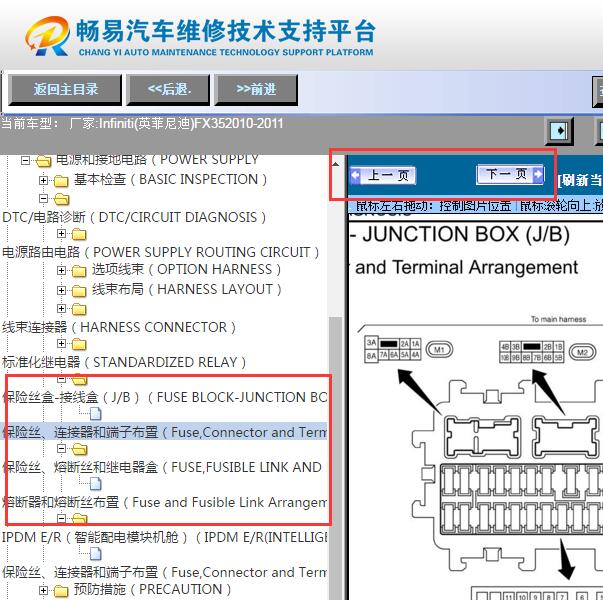
Task: Click the [刷新当 refresh link
Action: click(580, 180)
